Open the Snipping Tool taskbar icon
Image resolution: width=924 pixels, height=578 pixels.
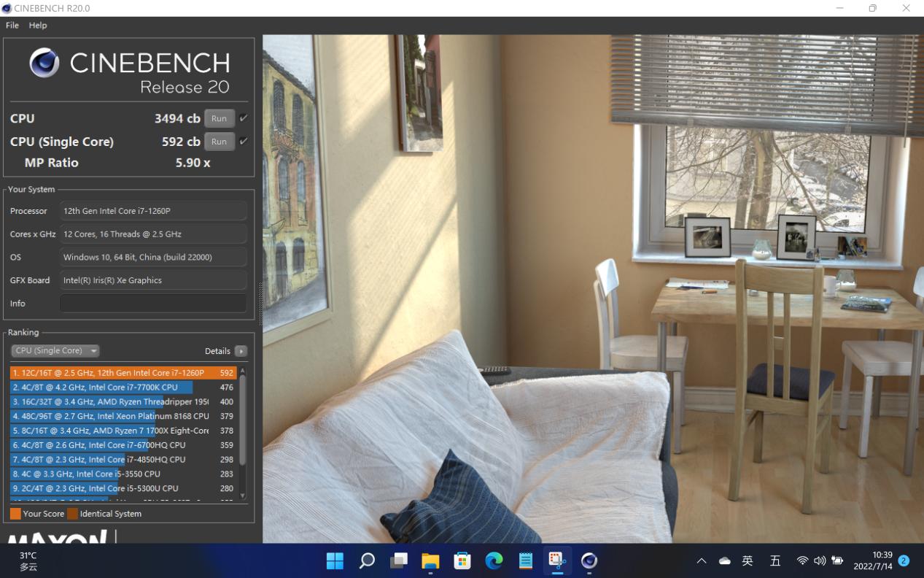pos(557,560)
